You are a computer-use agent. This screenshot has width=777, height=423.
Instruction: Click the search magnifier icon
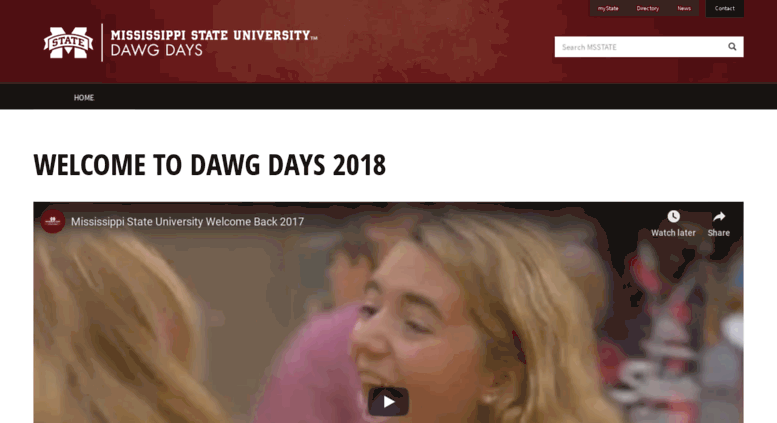pos(732,47)
